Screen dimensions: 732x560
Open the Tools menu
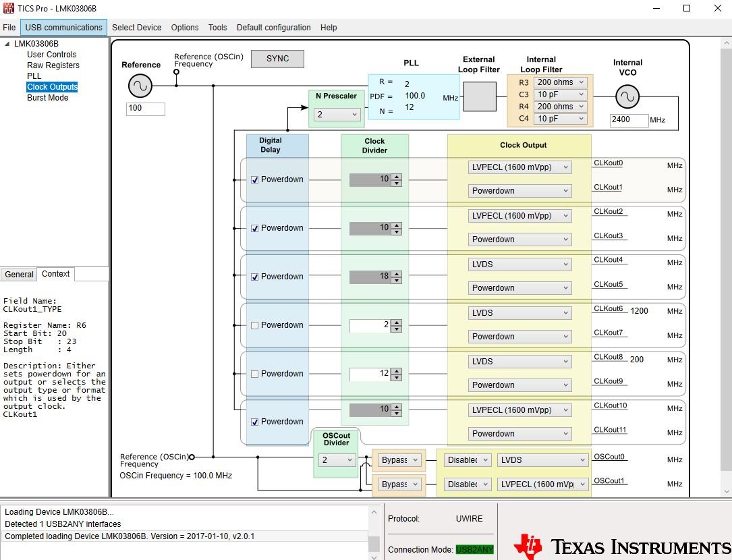[x=217, y=28]
